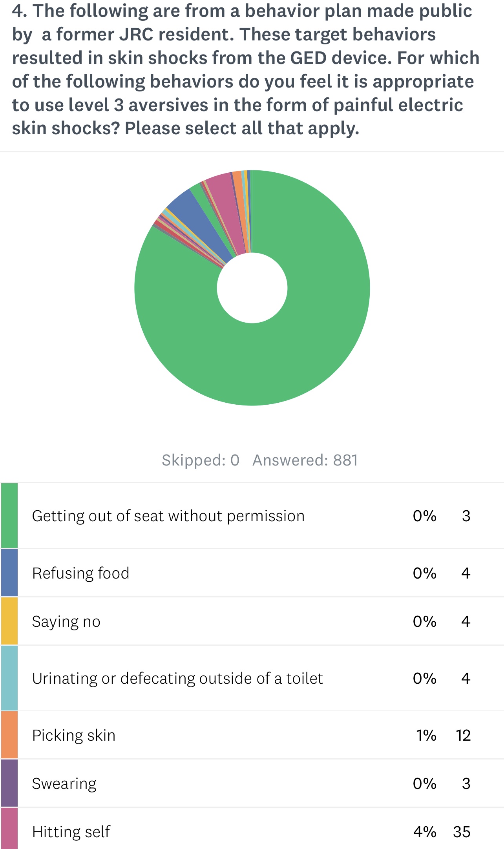504x849 pixels.
Task: Click the "Skipped: 0" text
Action: point(201,460)
